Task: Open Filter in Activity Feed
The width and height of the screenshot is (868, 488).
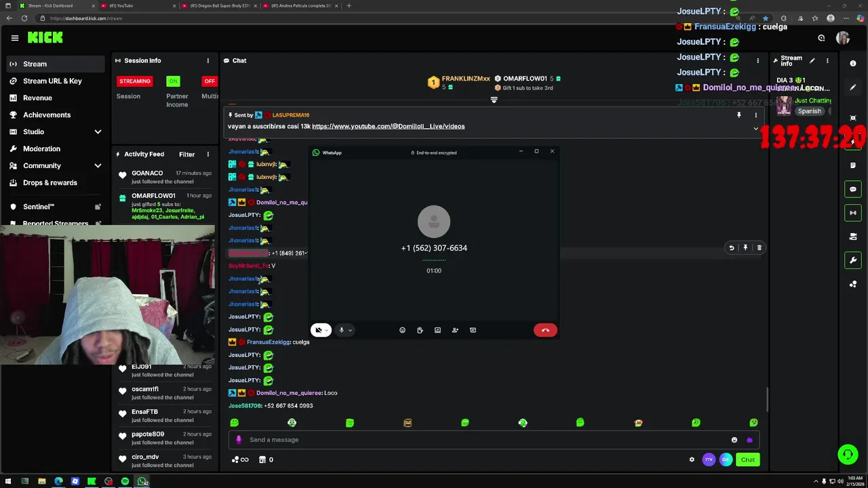Action: pos(186,155)
